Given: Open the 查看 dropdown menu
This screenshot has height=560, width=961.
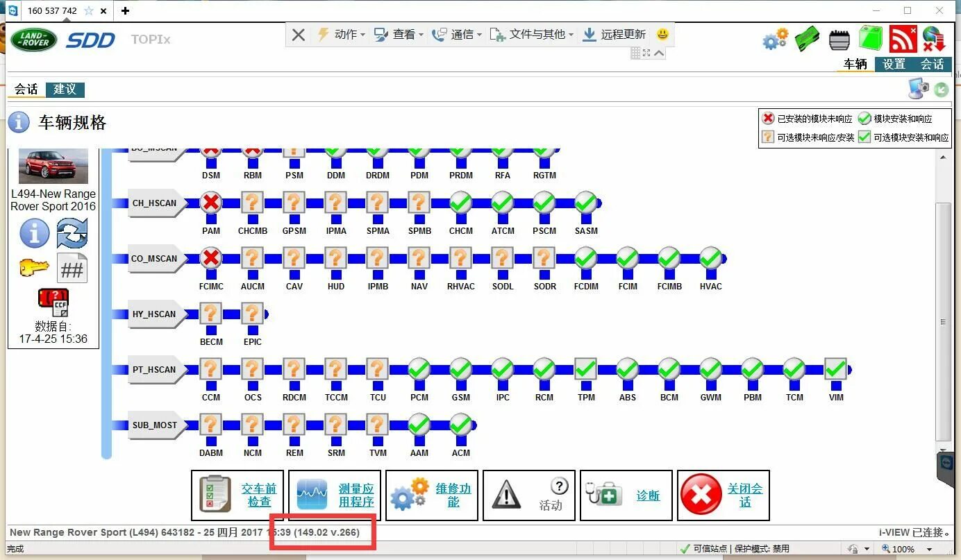Looking at the screenshot, I should pyautogui.click(x=399, y=35).
